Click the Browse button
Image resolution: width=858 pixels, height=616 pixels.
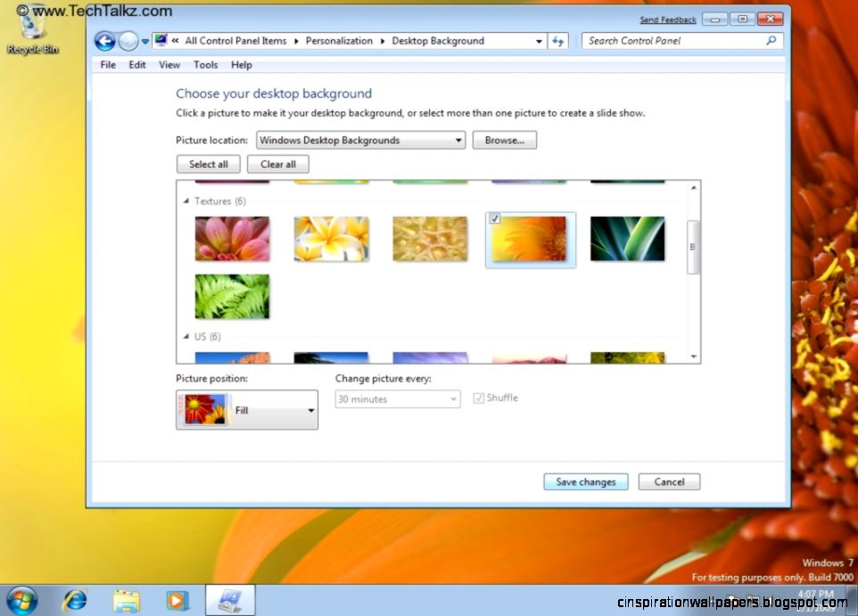[x=504, y=140]
